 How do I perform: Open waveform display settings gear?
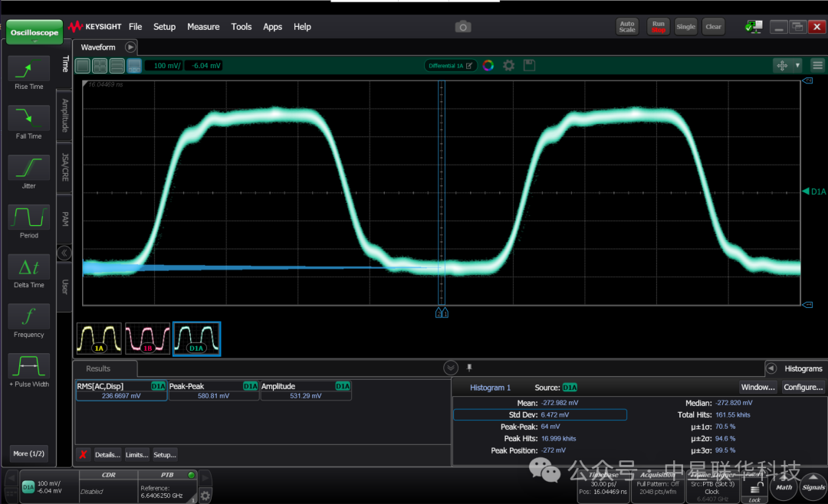tap(508, 65)
